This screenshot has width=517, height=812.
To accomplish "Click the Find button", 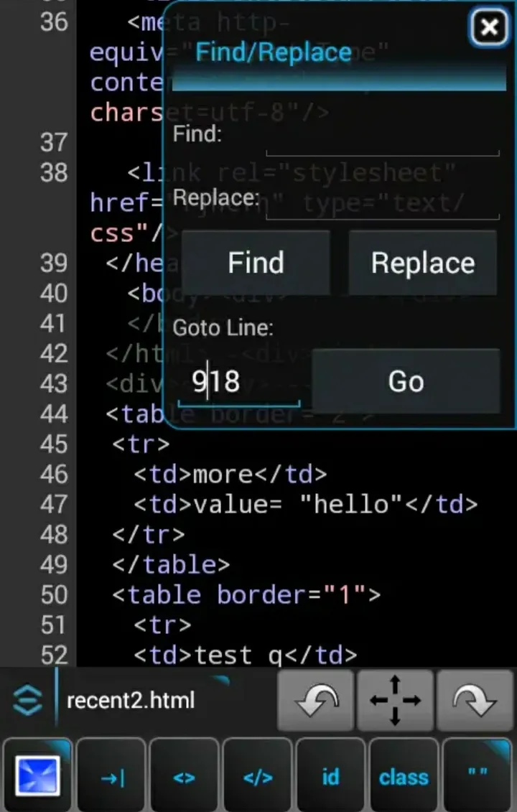I will coord(256,263).
